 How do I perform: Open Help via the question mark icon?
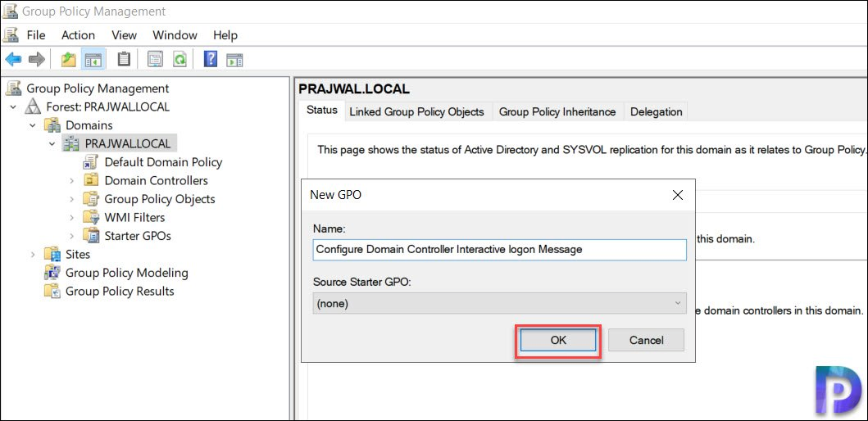coord(211,59)
